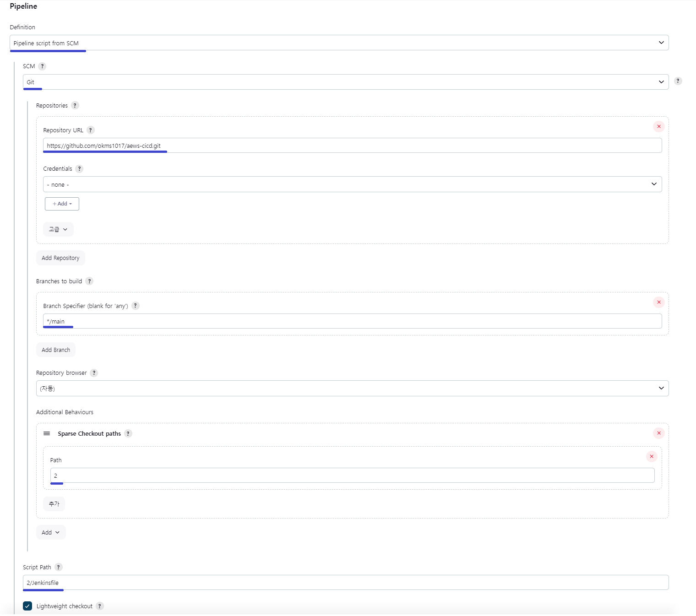696x616 pixels.
Task: Open the SCM Git dropdown
Action: pos(346,82)
